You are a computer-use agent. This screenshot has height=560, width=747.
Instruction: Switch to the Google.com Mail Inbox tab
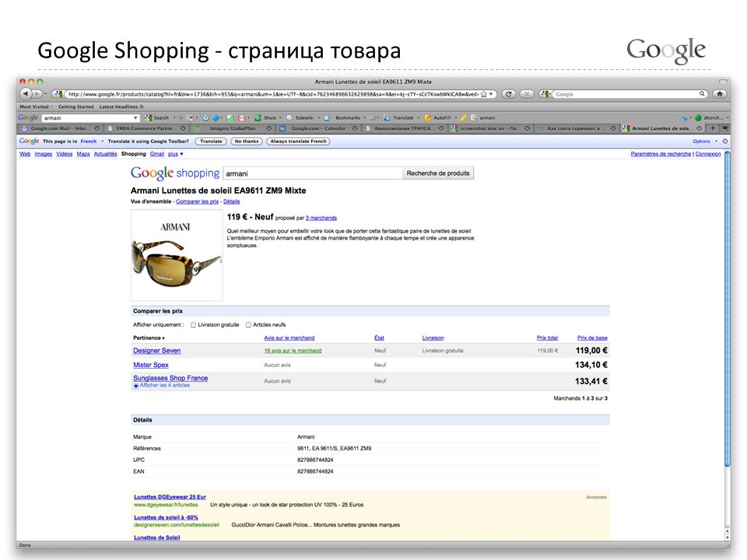pos(60,128)
